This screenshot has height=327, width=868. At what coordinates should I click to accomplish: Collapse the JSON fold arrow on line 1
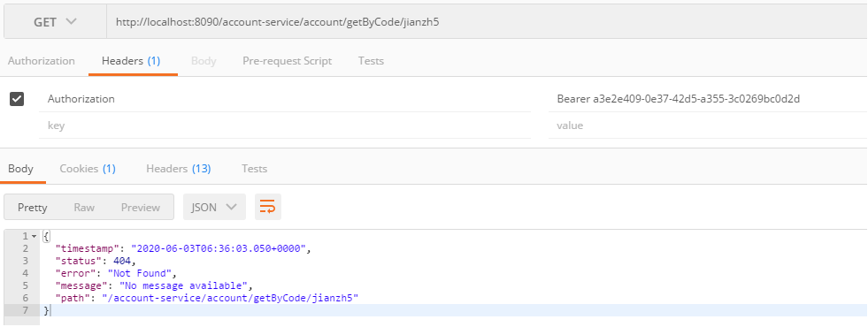[35, 236]
